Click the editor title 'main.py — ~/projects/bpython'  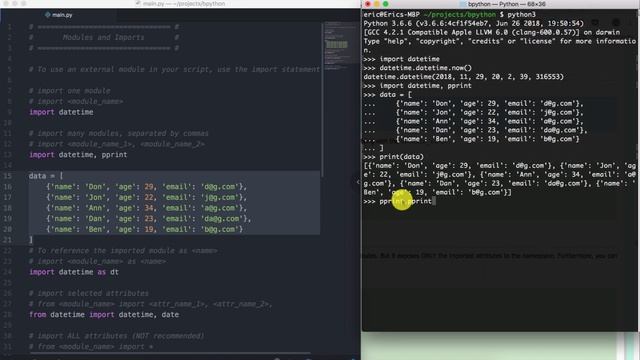pyautogui.click(x=181, y=4)
